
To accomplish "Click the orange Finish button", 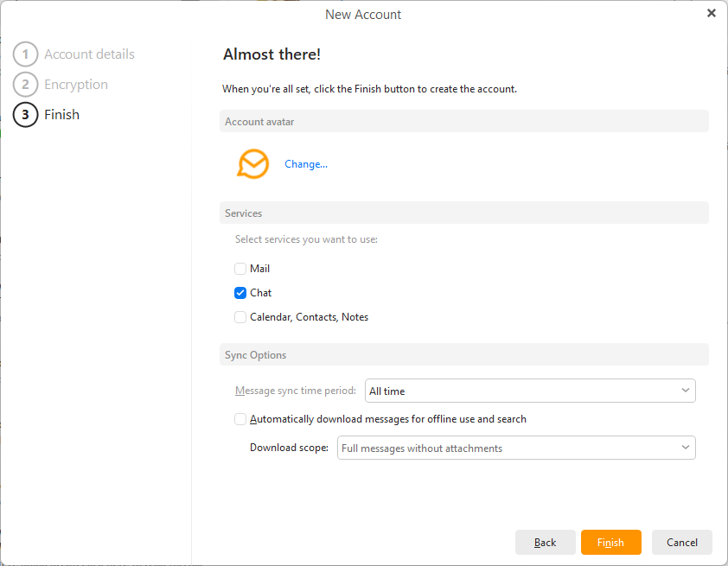I will (x=610, y=543).
